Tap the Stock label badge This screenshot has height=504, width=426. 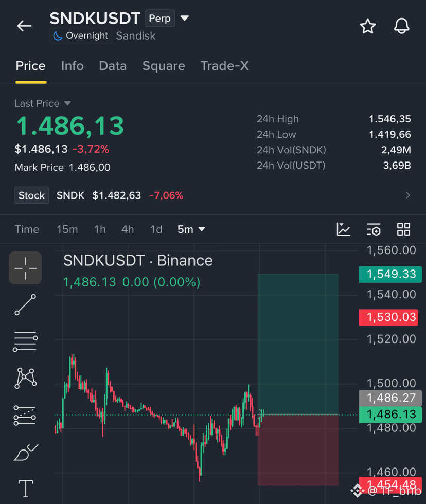click(x=31, y=195)
